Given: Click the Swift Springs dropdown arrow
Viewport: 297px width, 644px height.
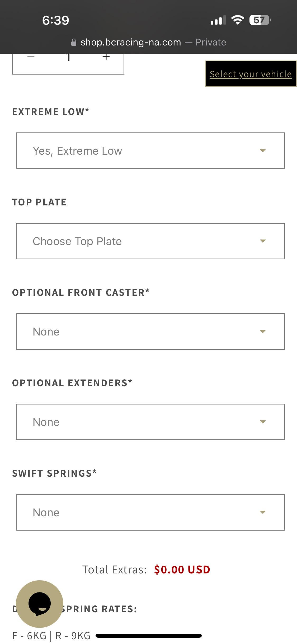Looking at the screenshot, I should click(263, 512).
